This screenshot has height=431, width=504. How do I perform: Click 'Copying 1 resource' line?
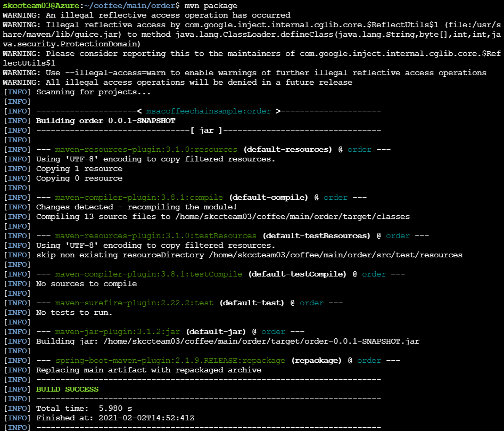tap(79, 169)
